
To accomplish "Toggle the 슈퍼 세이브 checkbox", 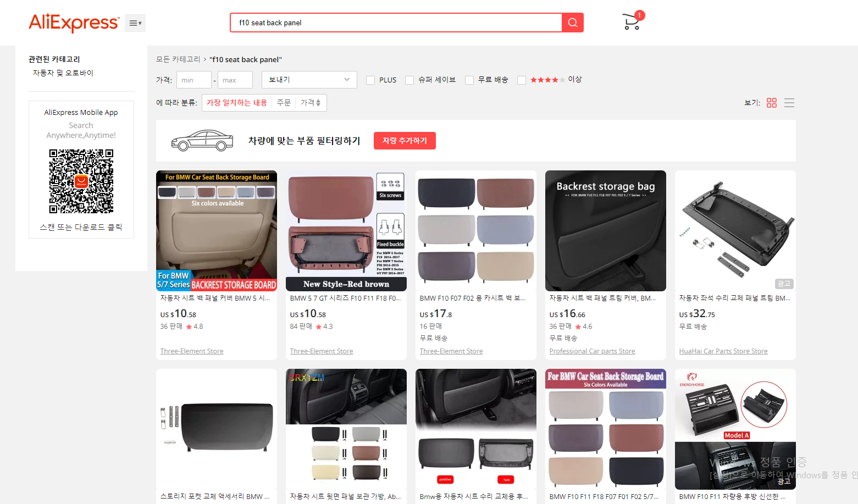I will (x=409, y=80).
